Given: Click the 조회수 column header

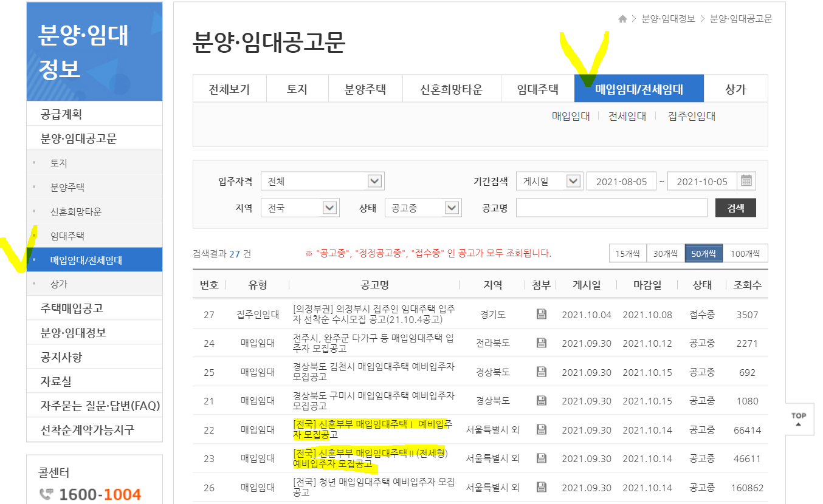Looking at the screenshot, I should (747, 285).
